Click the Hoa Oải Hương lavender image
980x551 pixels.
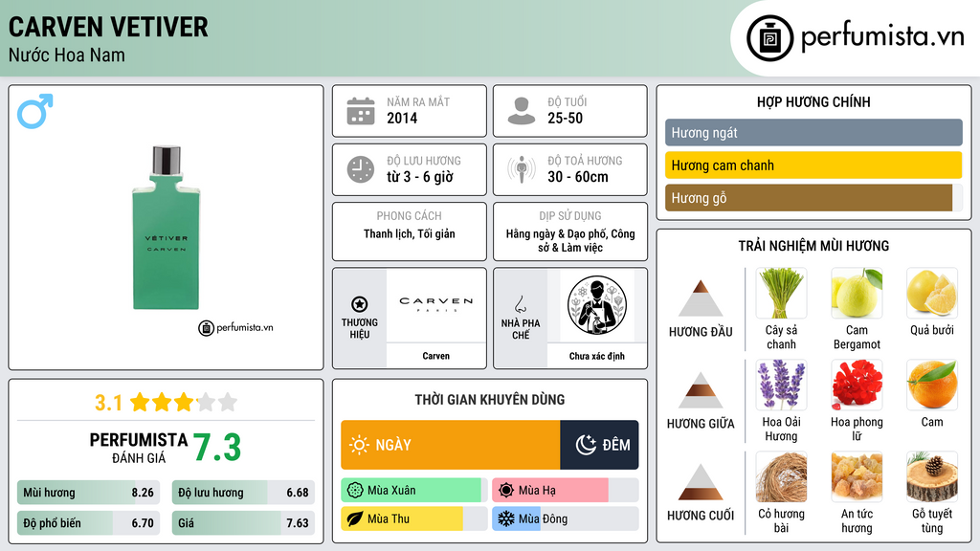pyautogui.click(x=781, y=385)
